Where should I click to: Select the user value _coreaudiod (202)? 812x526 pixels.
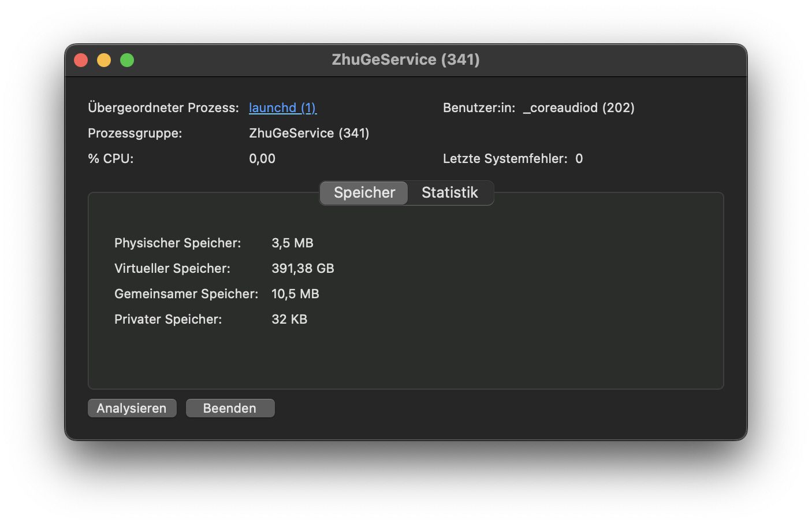click(579, 108)
